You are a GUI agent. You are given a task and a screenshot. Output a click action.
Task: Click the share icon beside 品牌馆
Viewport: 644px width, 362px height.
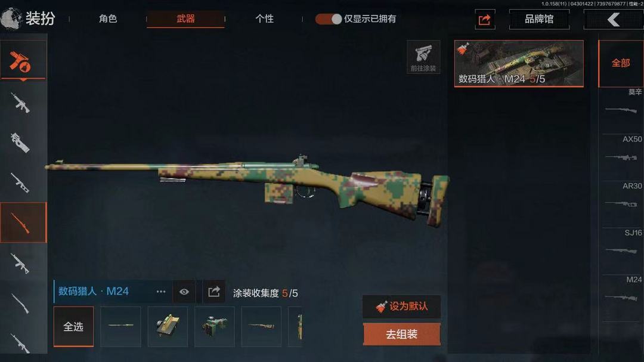click(485, 19)
